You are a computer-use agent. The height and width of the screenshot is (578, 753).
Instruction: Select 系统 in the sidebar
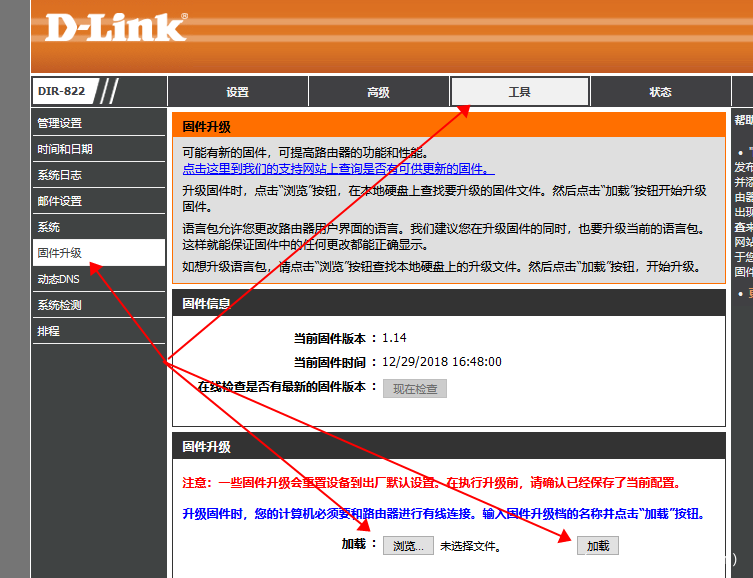(x=98, y=227)
